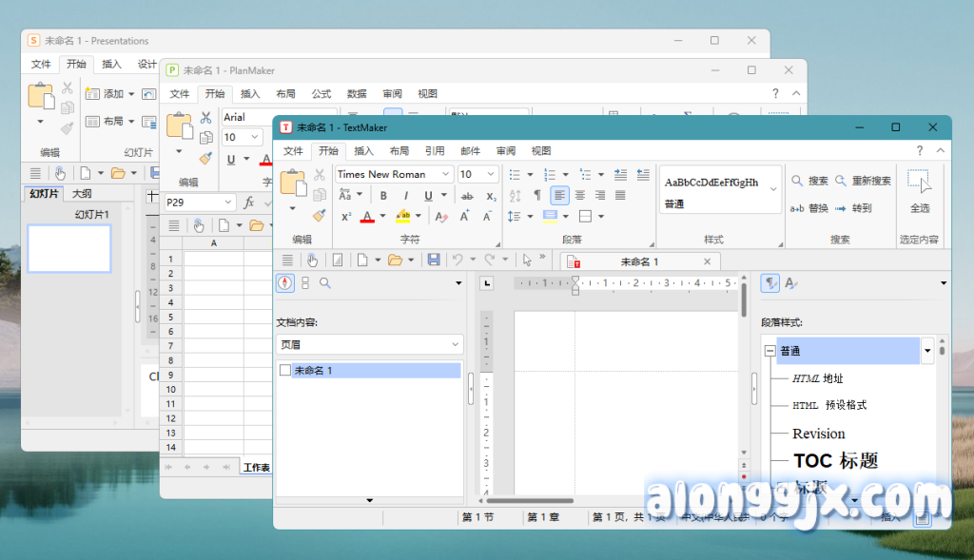The width and height of the screenshot is (974, 560).
Task: Apply strikethrough formatting in TextMaker
Action: click(x=467, y=196)
